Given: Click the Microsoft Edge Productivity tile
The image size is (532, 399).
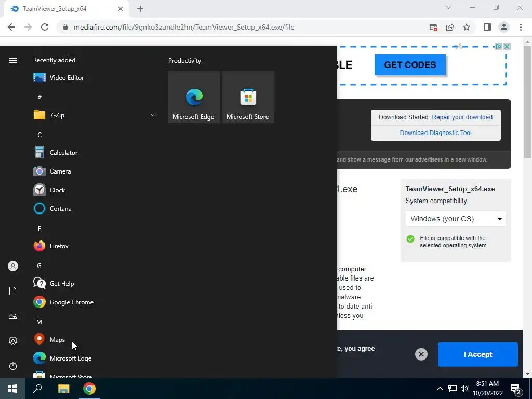Looking at the screenshot, I should [x=194, y=97].
